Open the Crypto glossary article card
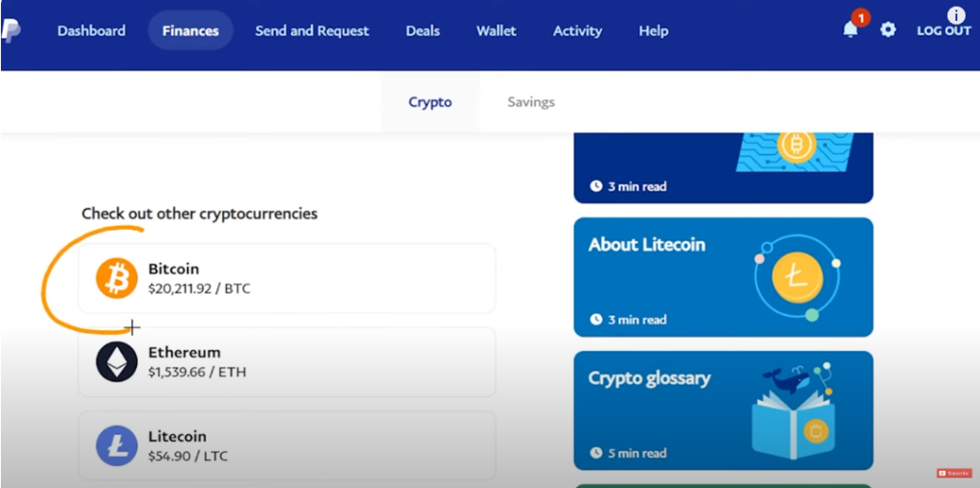 click(724, 410)
